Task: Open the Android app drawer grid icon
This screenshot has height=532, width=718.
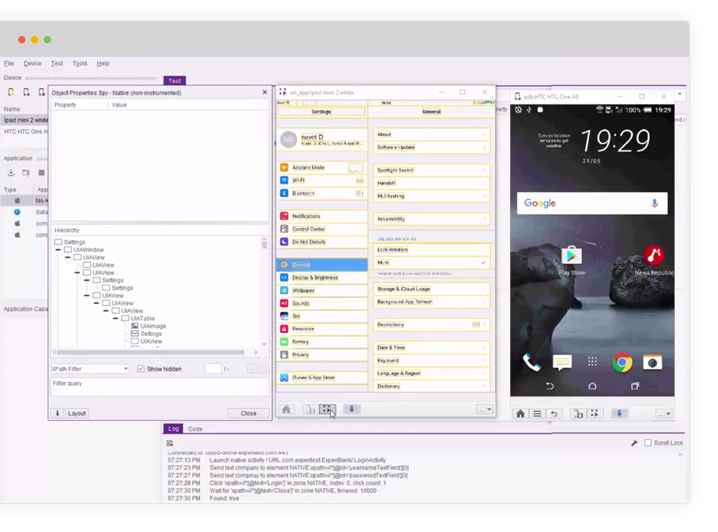Action: click(x=592, y=363)
